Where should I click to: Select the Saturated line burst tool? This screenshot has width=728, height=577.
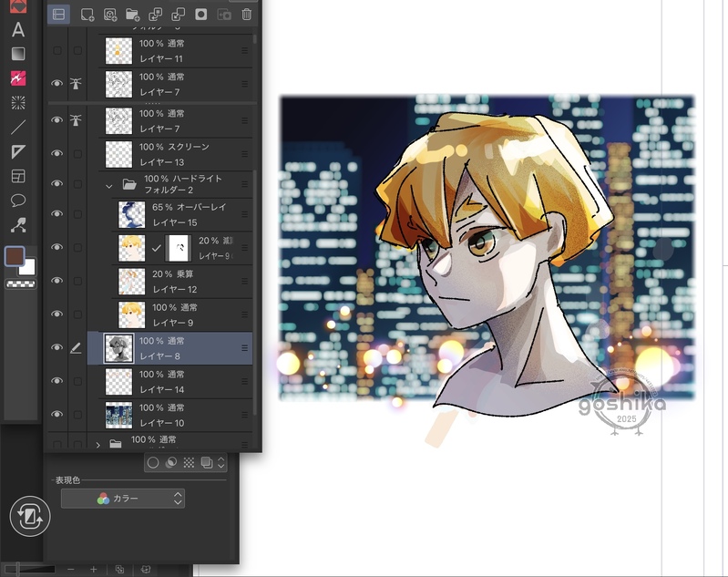(18, 103)
